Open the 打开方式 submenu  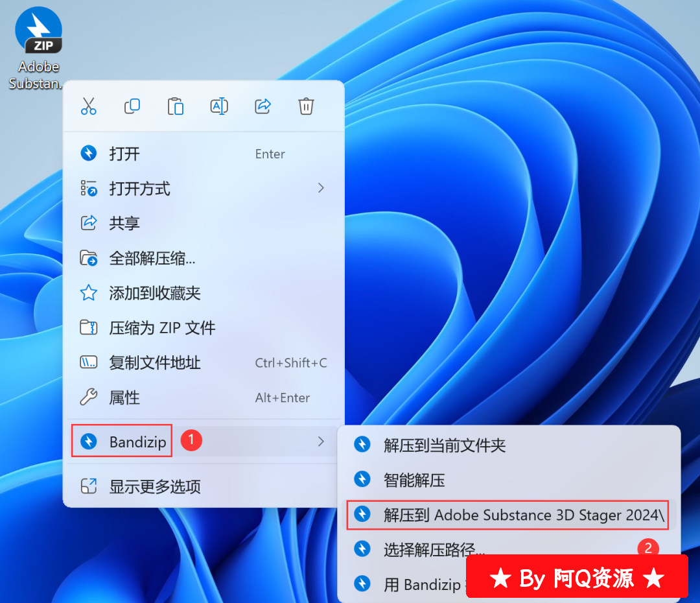204,189
